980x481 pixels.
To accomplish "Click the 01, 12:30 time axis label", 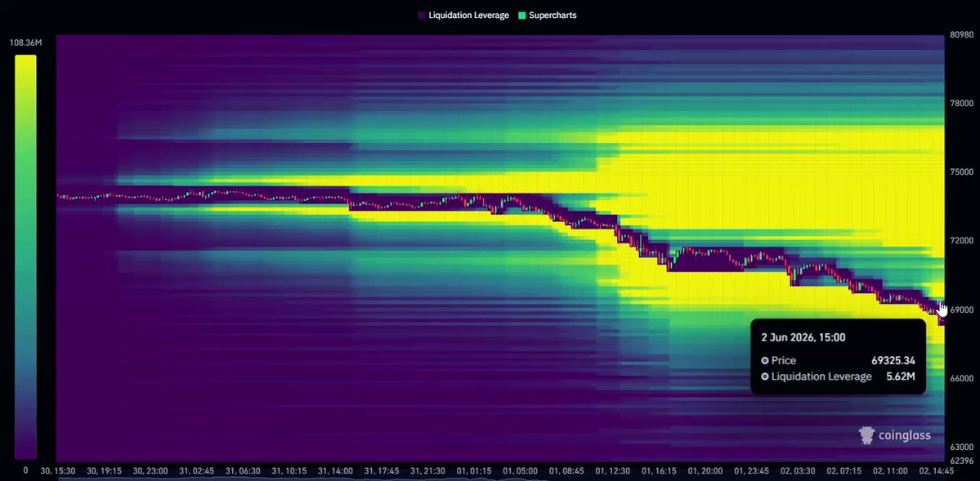I will click(x=612, y=471).
